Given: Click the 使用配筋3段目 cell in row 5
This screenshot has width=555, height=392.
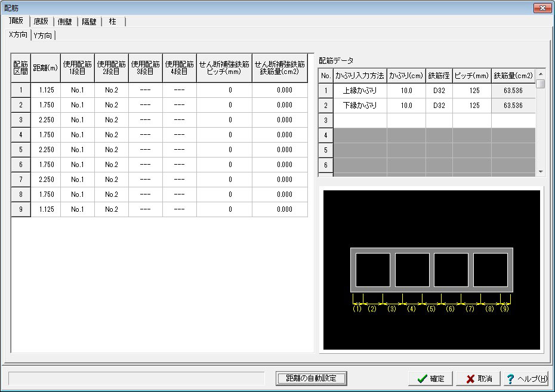Looking at the screenshot, I should click(x=146, y=150).
